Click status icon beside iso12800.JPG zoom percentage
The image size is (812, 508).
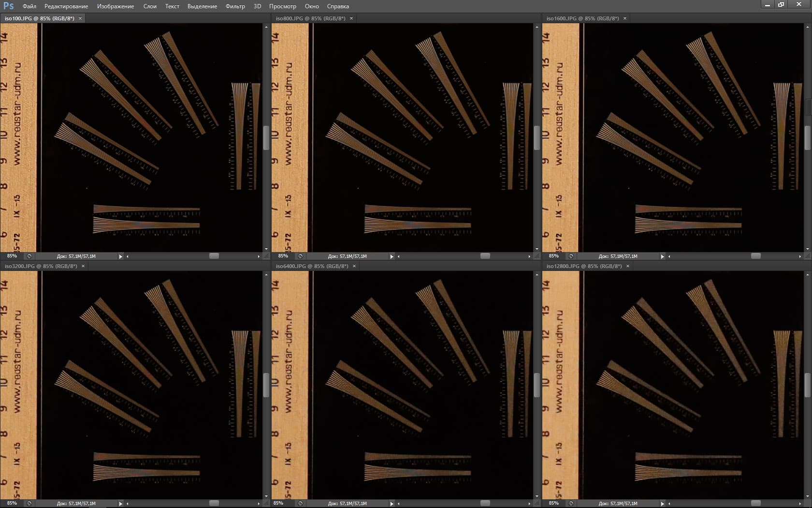click(571, 503)
